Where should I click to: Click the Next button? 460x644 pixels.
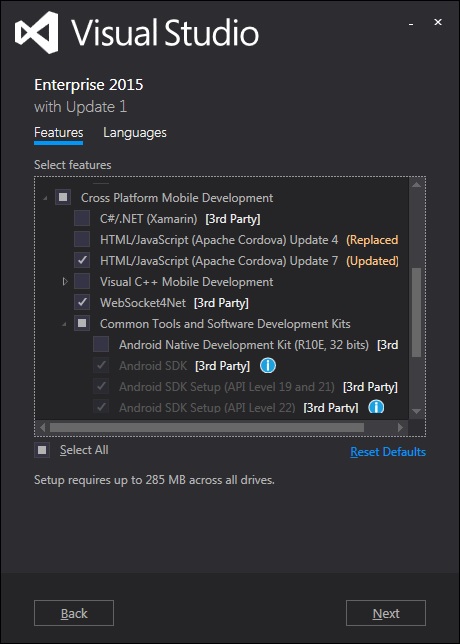(386, 613)
